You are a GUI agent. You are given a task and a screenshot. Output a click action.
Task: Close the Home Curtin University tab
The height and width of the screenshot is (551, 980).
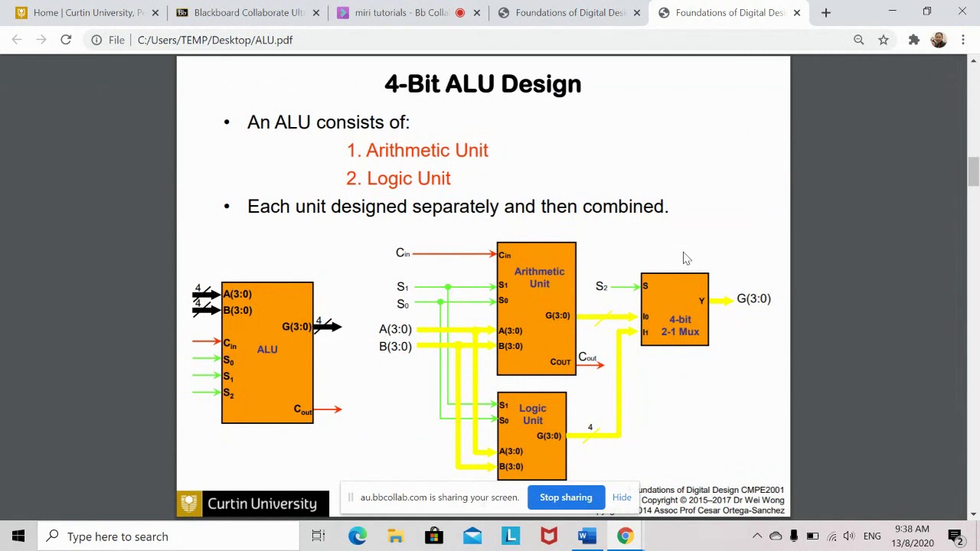click(x=155, y=13)
